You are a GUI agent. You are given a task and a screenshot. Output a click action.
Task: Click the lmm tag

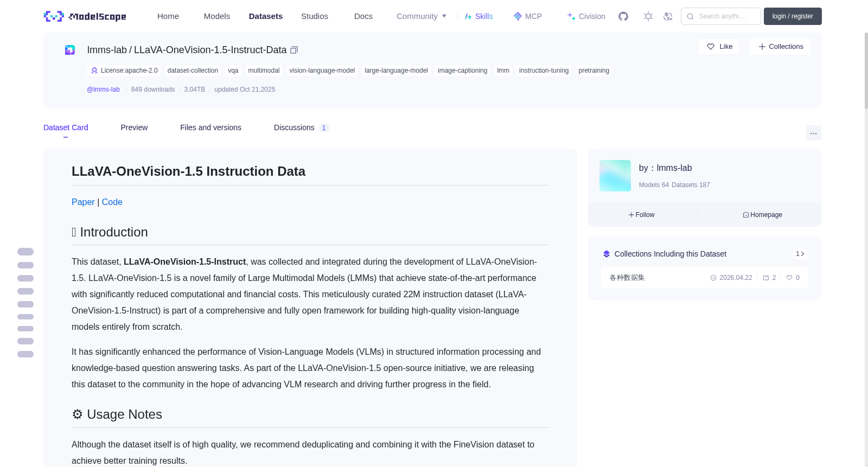(503, 71)
